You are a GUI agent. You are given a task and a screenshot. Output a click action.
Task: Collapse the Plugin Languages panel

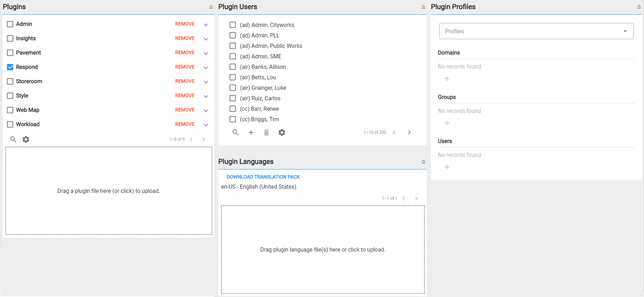click(x=424, y=161)
